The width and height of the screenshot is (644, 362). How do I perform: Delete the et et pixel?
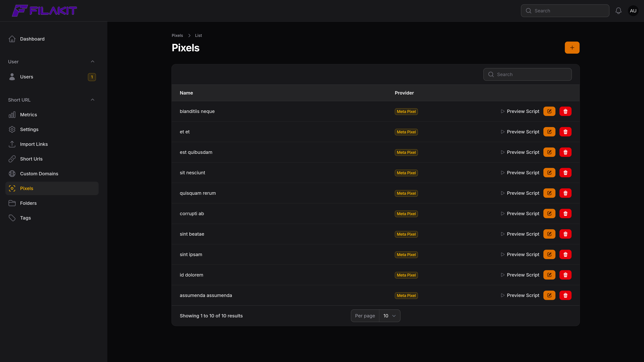point(566,132)
